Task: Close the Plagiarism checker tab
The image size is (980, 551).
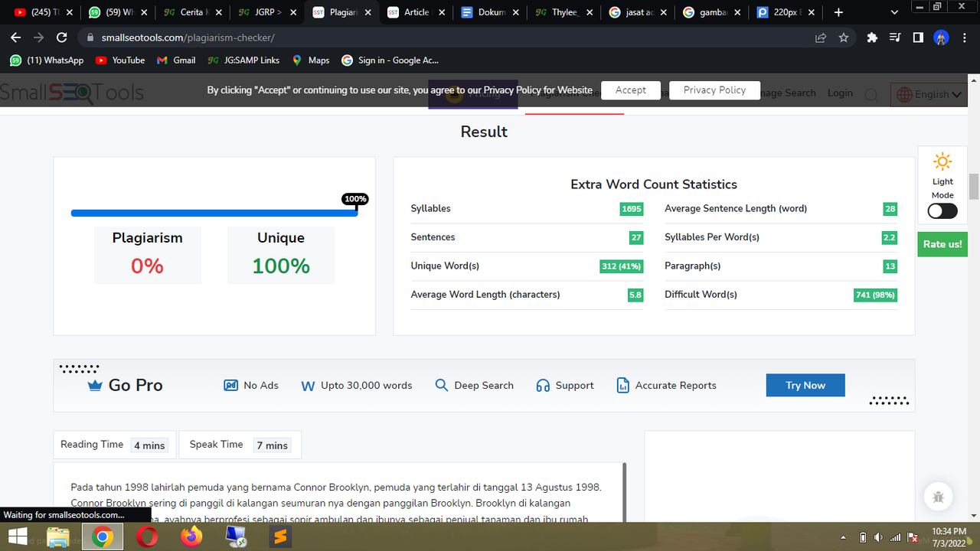Action: point(367,13)
